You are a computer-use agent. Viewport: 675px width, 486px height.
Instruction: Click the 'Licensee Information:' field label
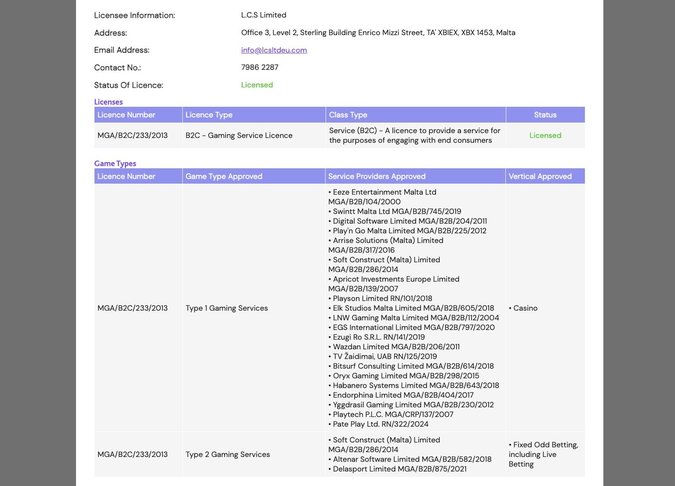click(134, 15)
